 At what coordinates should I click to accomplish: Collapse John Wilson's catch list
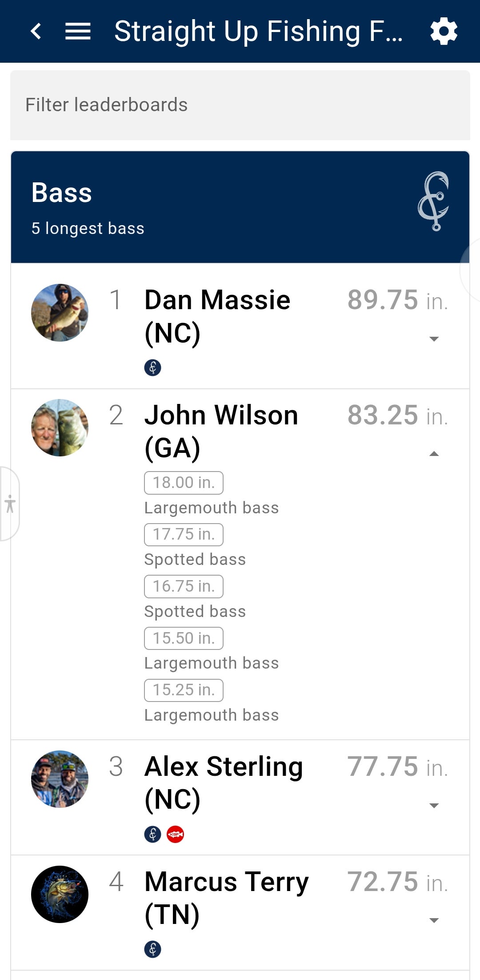[x=434, y=454]
